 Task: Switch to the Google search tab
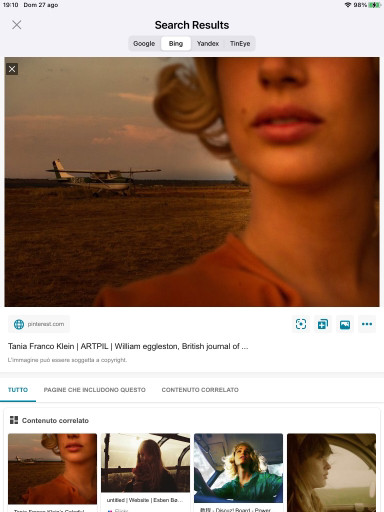tap(144, 44)
